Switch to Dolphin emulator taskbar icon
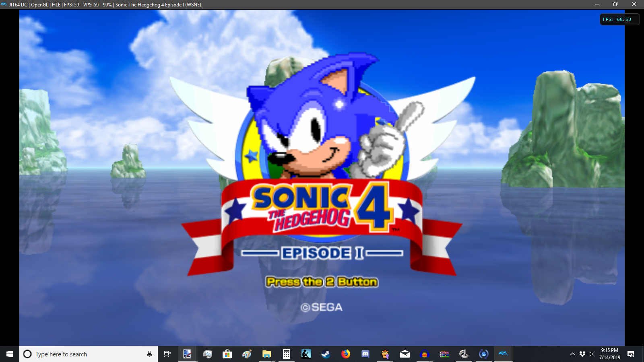This screenshot has width=644, height=362. (x=503, y=354)
